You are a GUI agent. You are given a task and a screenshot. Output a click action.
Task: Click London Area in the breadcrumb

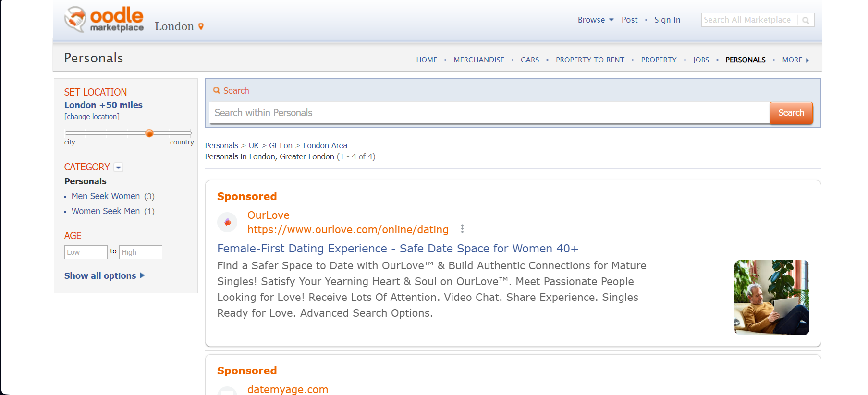click(325, 145)
